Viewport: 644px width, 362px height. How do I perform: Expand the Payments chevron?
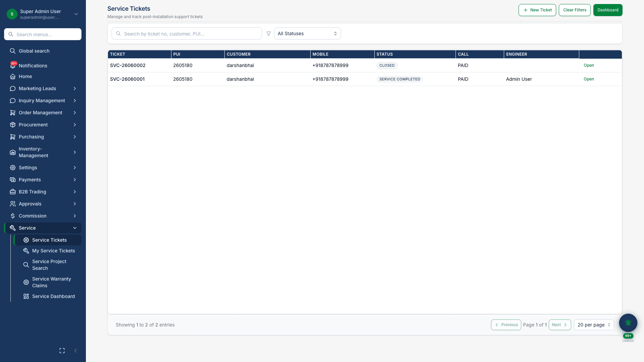pyautogui.click(x=75, y=180)
